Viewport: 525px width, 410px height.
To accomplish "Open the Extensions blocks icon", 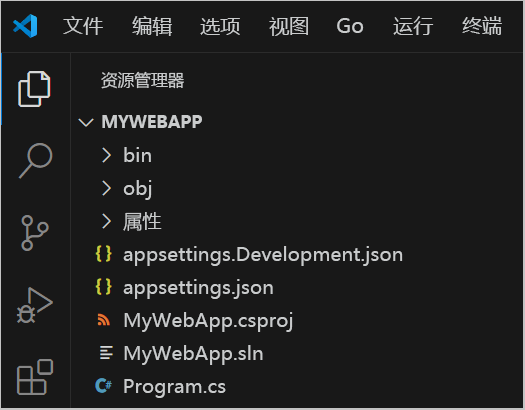I will tap(35, 377).
